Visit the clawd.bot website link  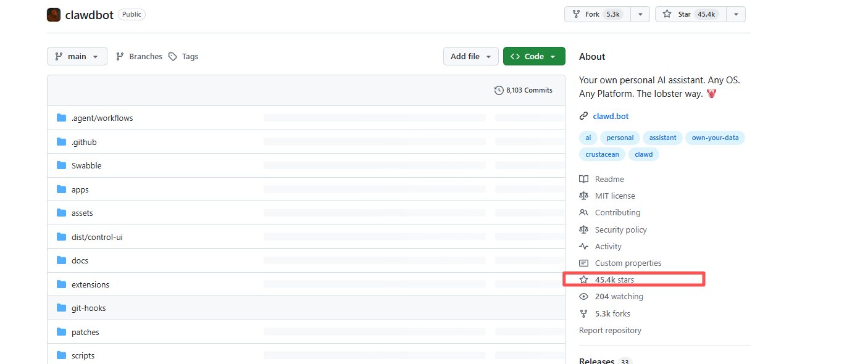[611, 116]
